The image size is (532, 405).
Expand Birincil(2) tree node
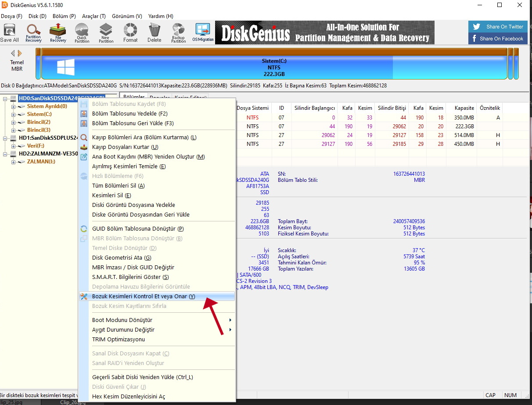(14, 122)
